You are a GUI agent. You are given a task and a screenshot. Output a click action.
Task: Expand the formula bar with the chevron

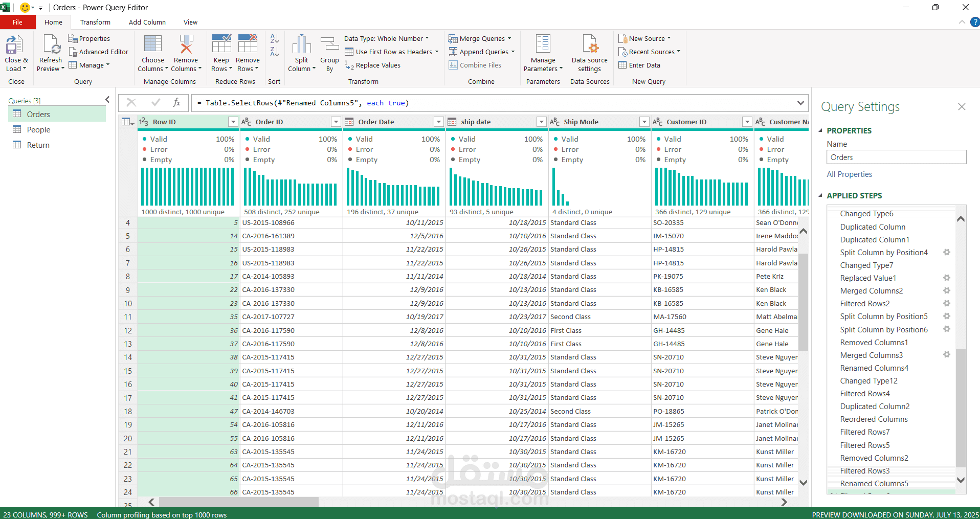point(800,103)
